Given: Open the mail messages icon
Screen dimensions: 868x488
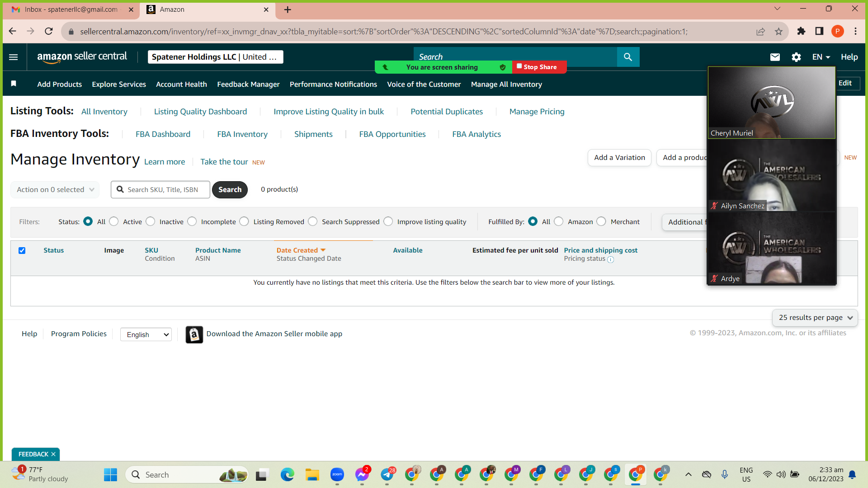Looking at the screenshot, I should click(x=775, y=57).
